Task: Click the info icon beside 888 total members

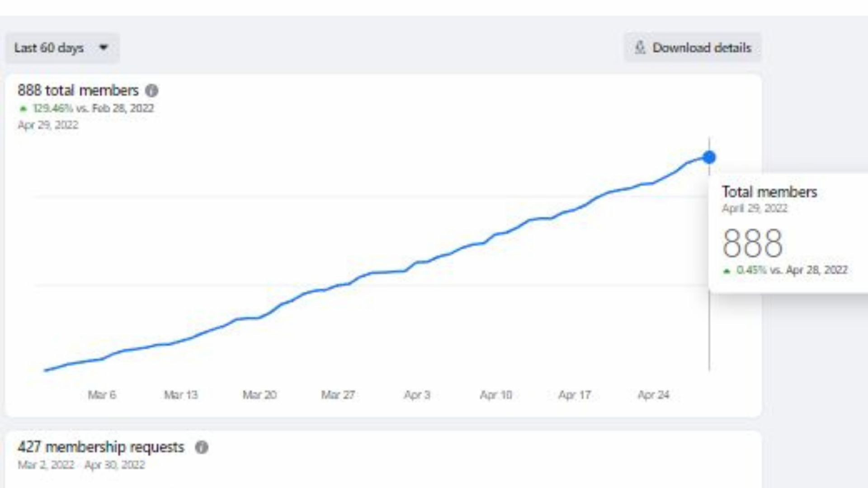Action: click(151, 91)
